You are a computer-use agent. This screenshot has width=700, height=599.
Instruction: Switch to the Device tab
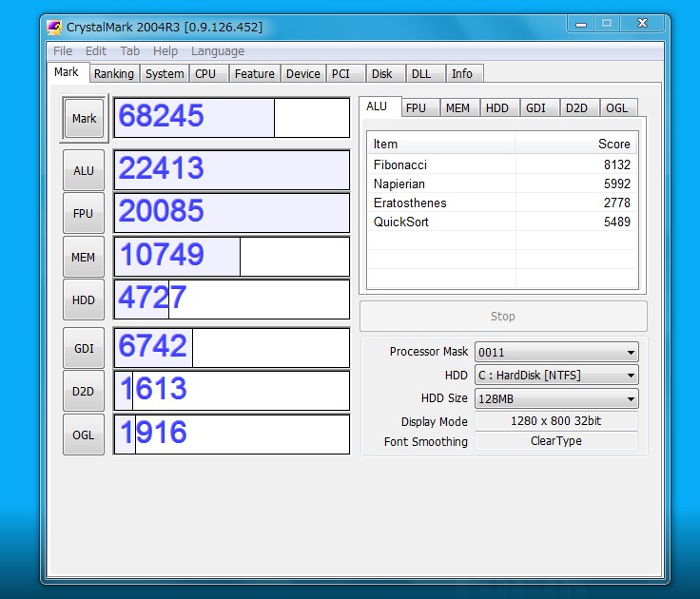(303, 73)
